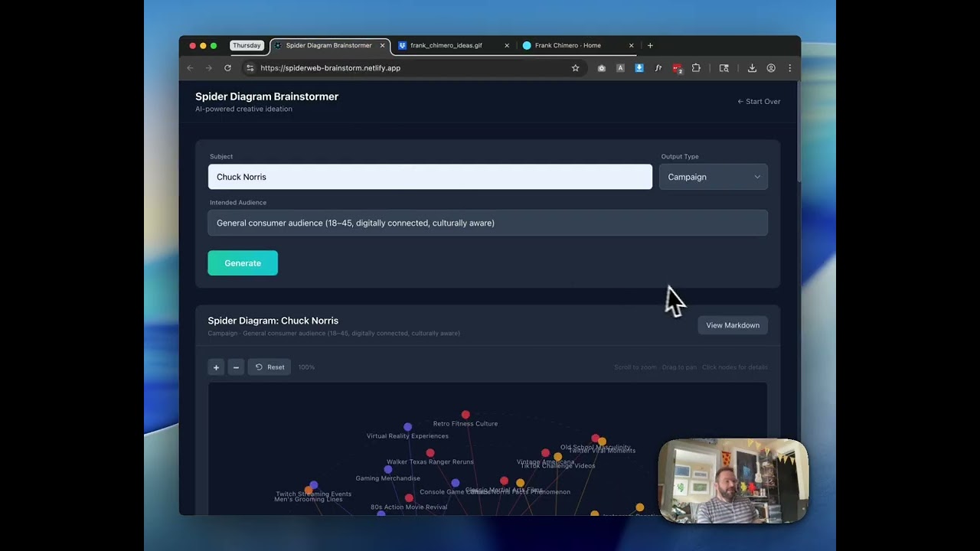Switch to the frank_chimero_ideas.gif tab
Screen dimensions: 980x551
pyautogui.click(x=453, y=45)
